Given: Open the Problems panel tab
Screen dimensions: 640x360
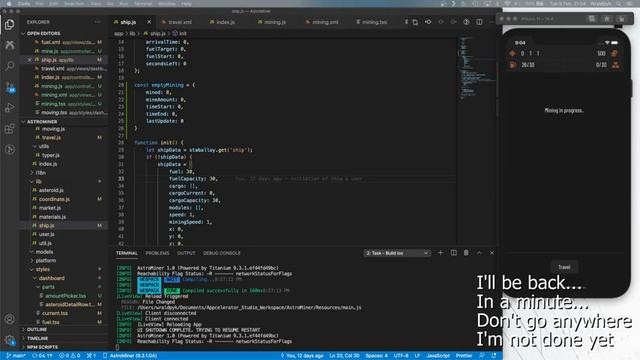Looking at the screenshot, I should coord(157,253).
